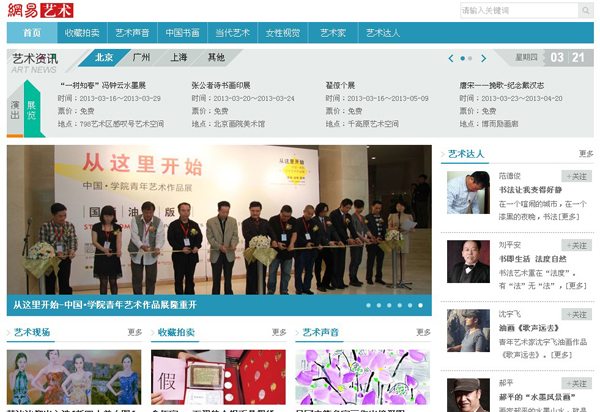Focus the keyword search input field
The width and height of the screenshot is (600, 412).
pyautogui.click(x=519, y=10)
